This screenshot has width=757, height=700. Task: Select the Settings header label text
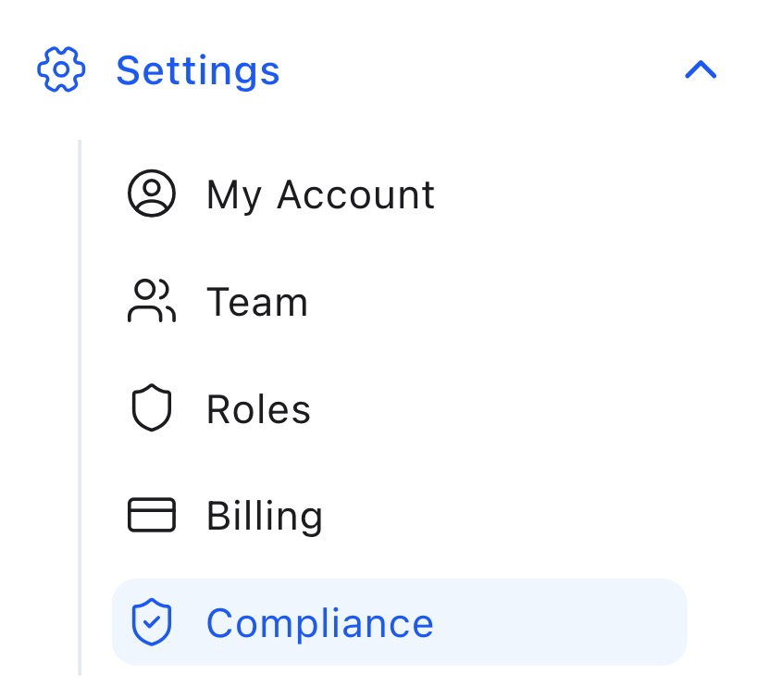point(197,70)
